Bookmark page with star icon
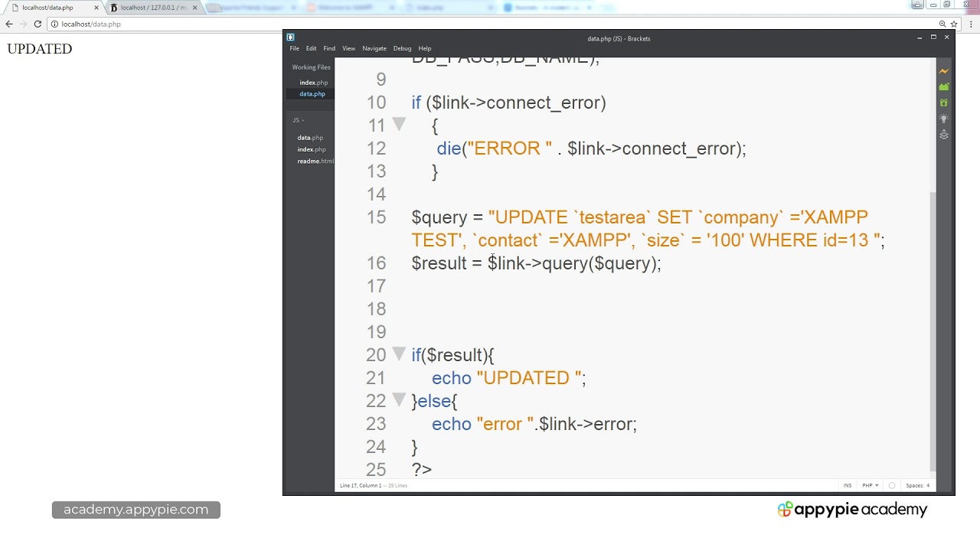The width and height of the screenshot is (980, 551). (954, 24)
